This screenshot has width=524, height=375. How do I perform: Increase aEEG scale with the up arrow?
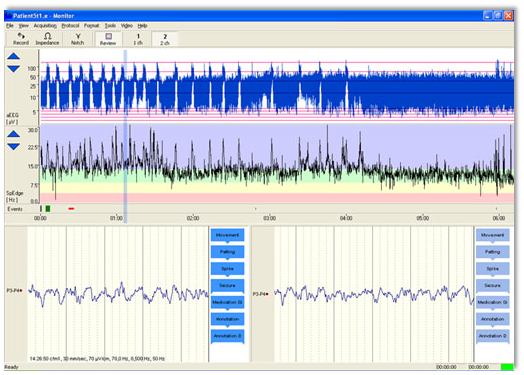[x=13, y=56]
